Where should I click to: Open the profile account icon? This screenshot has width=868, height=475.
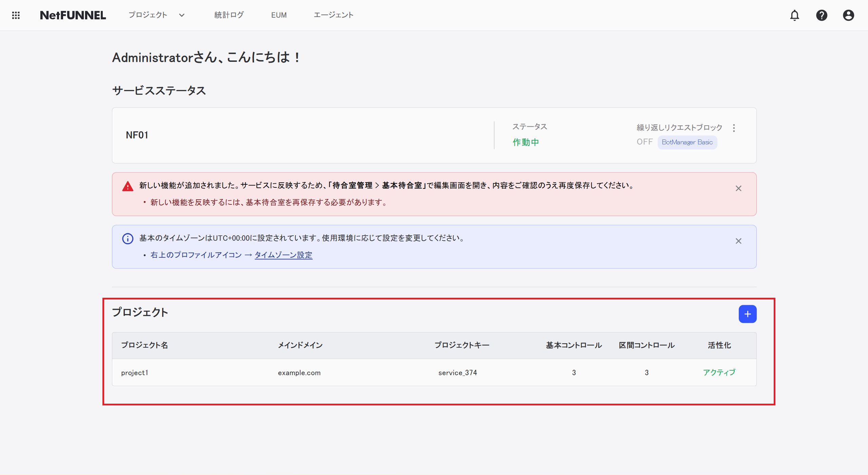[848, 15]
